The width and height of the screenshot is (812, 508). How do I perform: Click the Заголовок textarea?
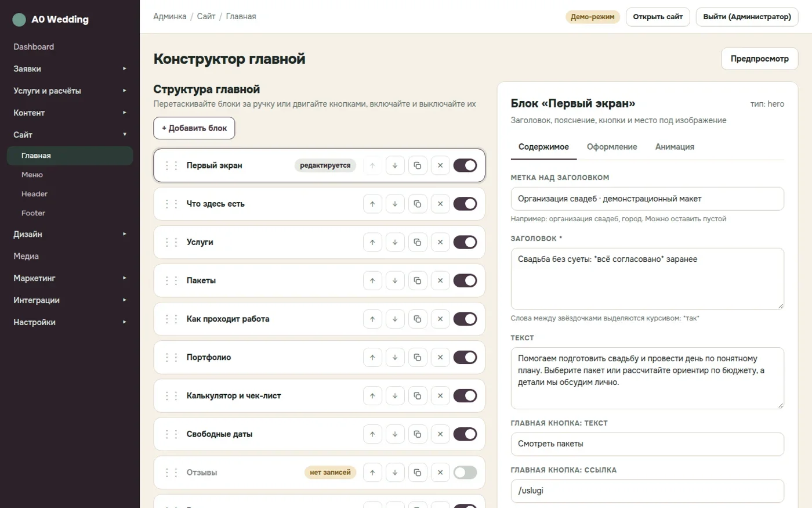coord(647,279)
